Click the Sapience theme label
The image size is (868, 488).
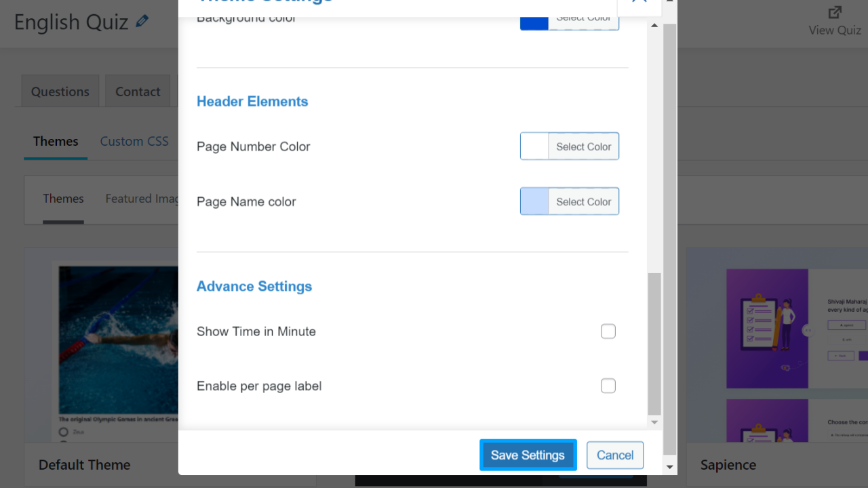point(728,465)
